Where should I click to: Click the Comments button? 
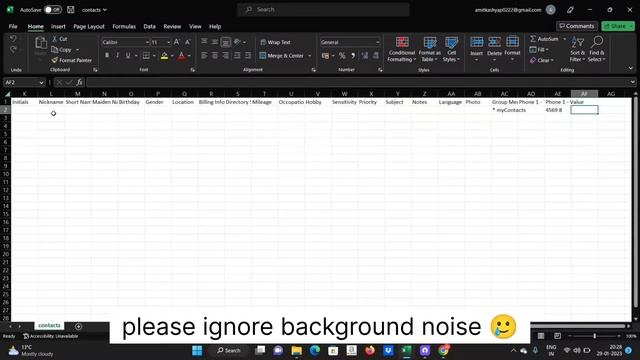point(577,26)
